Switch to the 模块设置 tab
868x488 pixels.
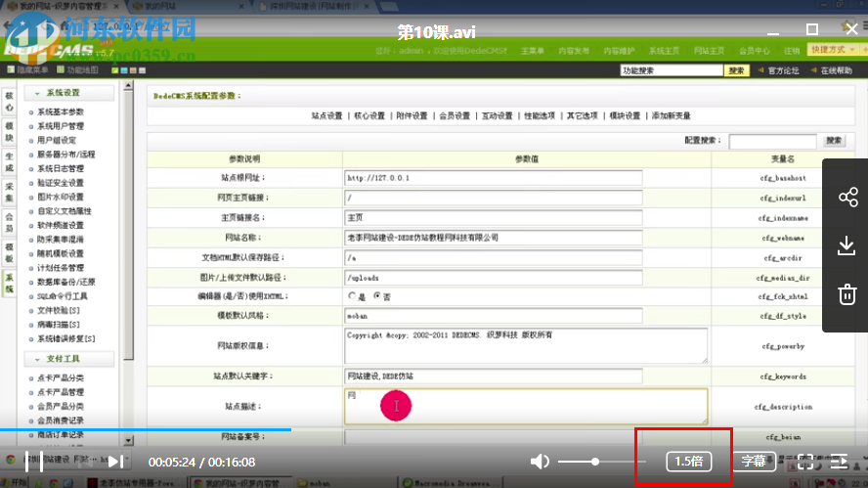point(625,115)
